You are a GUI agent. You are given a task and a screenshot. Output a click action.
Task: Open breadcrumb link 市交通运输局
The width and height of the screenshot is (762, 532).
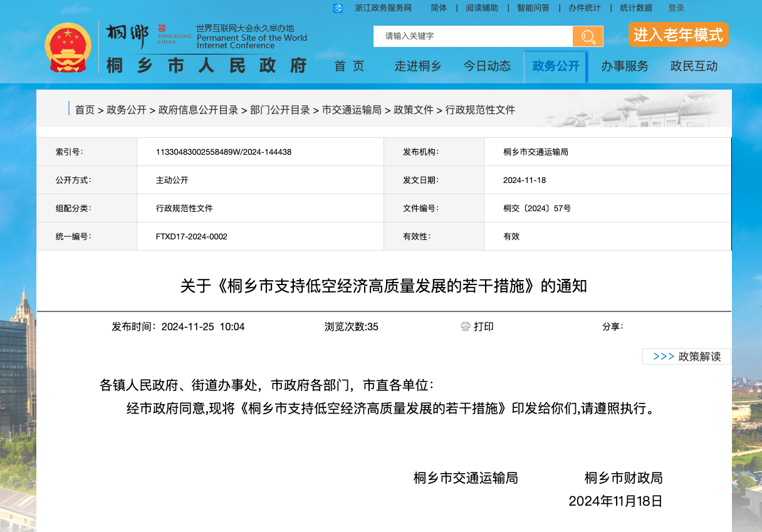(352, 109)
